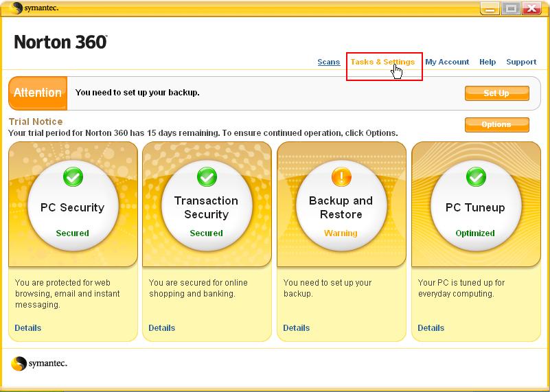Minimize the Norton 360 window
550x392 pixels.
click(x=490, y=8)
